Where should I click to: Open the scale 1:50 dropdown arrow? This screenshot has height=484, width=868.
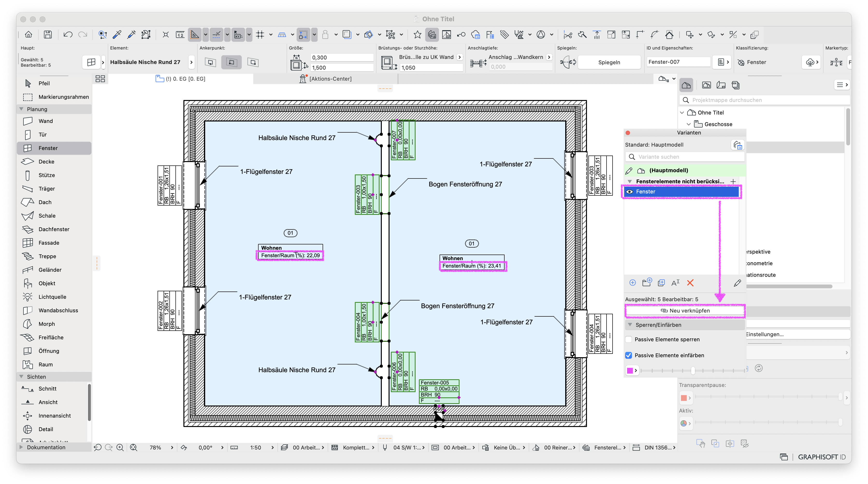(272, 447)
